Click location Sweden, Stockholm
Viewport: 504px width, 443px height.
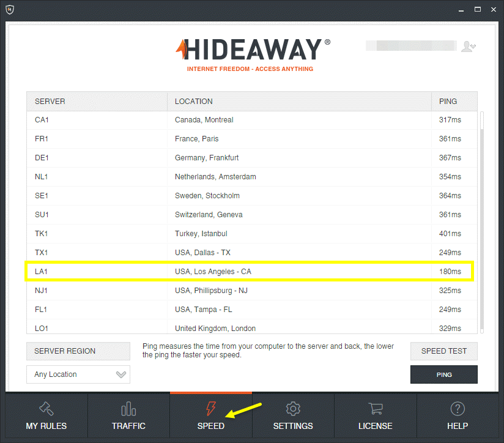[207, 196]
